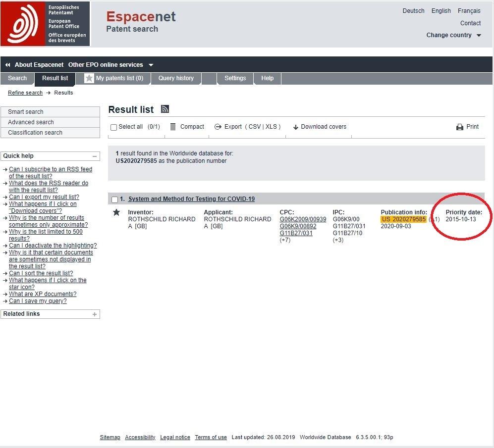Open CPC class G11B27/031
The image size is (494, 448).
click(296, 233)
